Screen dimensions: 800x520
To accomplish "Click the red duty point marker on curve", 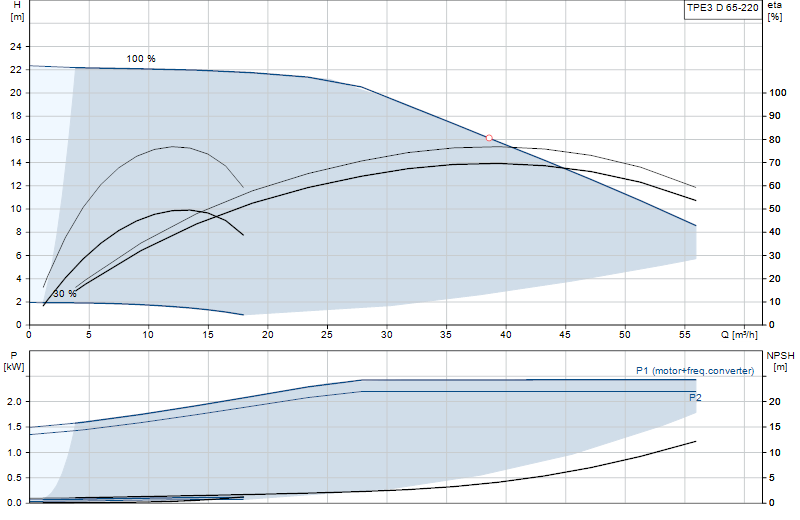I will [x=489, y=138].
